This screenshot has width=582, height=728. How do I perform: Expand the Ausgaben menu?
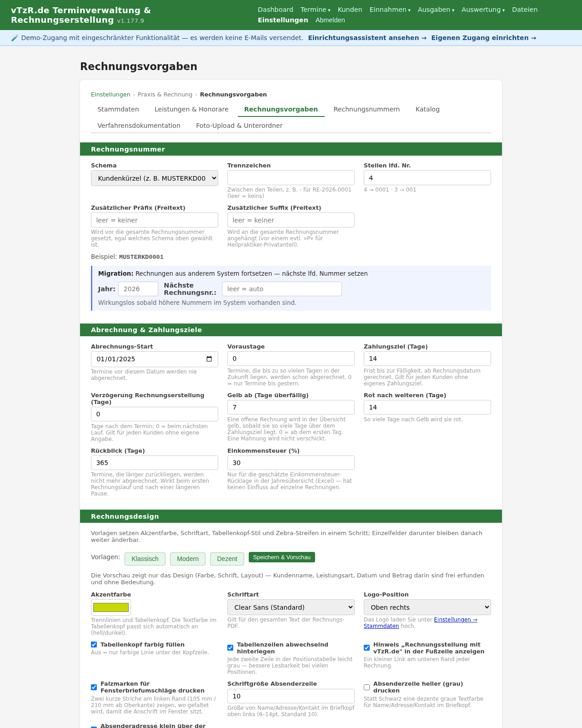tap(436, 10)
